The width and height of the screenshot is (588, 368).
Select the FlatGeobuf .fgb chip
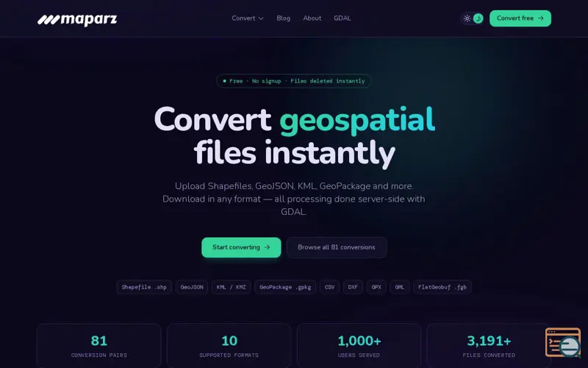click(442, 287)
